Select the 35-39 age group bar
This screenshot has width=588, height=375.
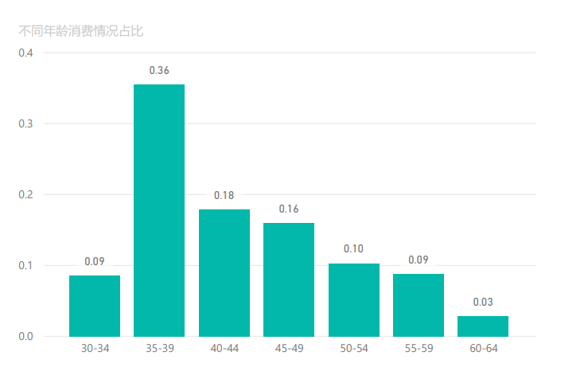(x=159, y=210)
